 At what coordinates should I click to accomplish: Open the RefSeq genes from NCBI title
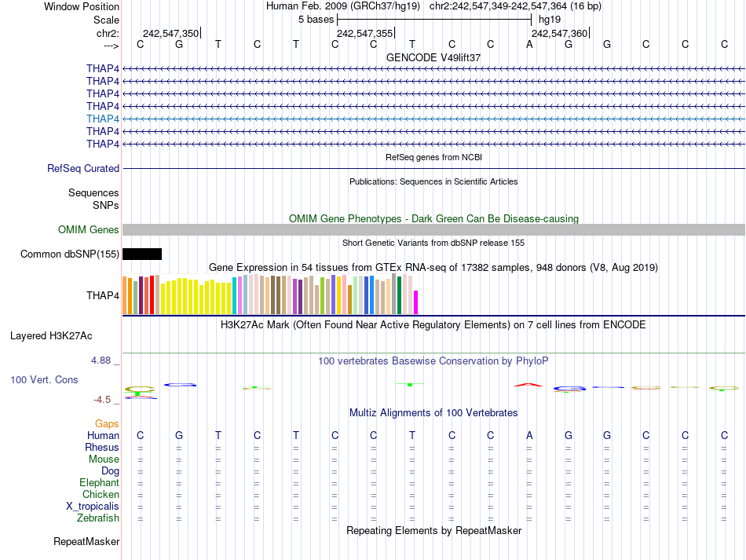point(434,157)
